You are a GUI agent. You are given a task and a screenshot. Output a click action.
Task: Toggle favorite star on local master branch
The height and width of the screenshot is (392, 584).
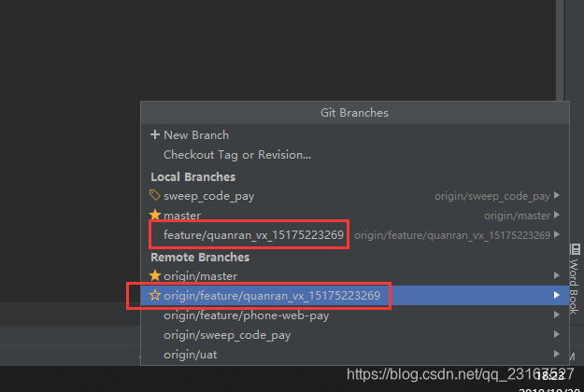point(154,215)
